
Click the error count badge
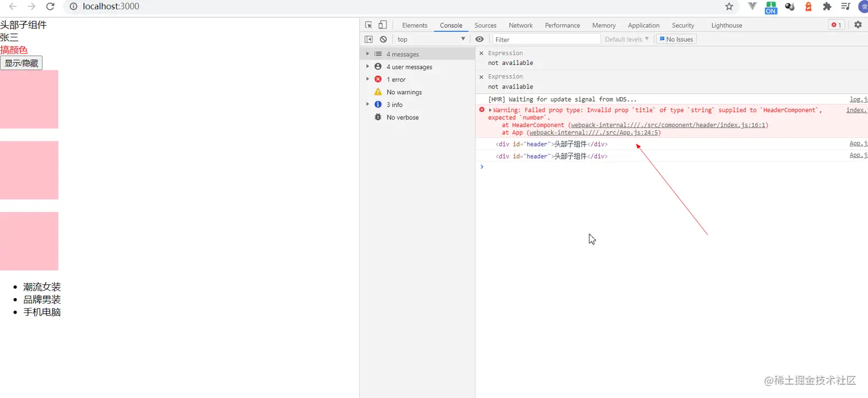836,25
